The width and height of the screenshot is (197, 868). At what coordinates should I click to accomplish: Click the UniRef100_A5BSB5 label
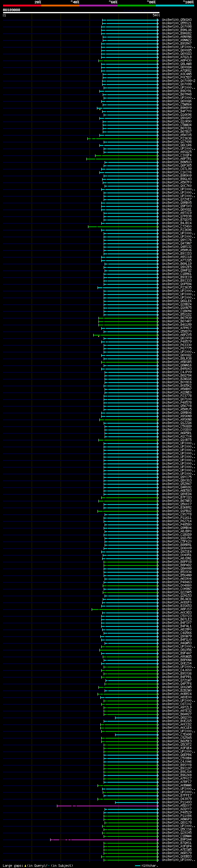pyautogui.click(x=177, y=362)
